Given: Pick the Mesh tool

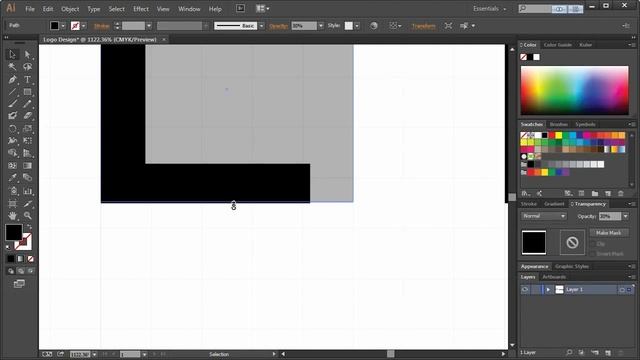Looking at the screenshot, I should click(x=12, y=166).
